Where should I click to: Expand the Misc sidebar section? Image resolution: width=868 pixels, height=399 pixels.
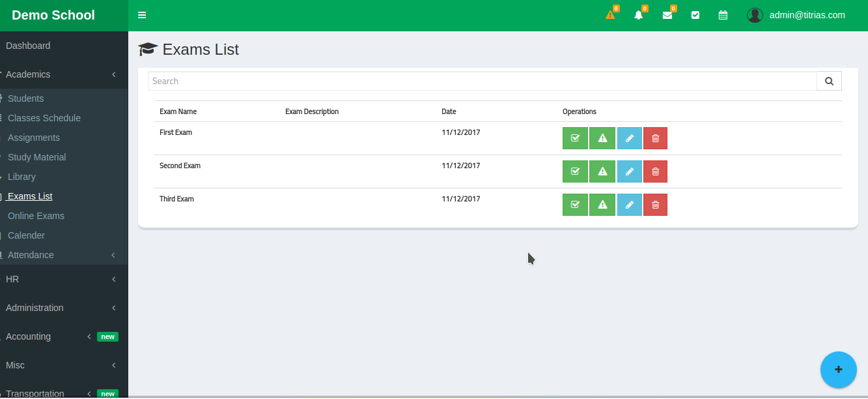tap(64, 365)
